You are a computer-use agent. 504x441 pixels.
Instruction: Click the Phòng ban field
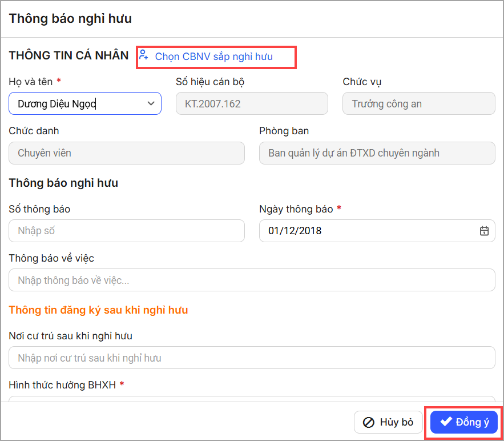point(377,153)
